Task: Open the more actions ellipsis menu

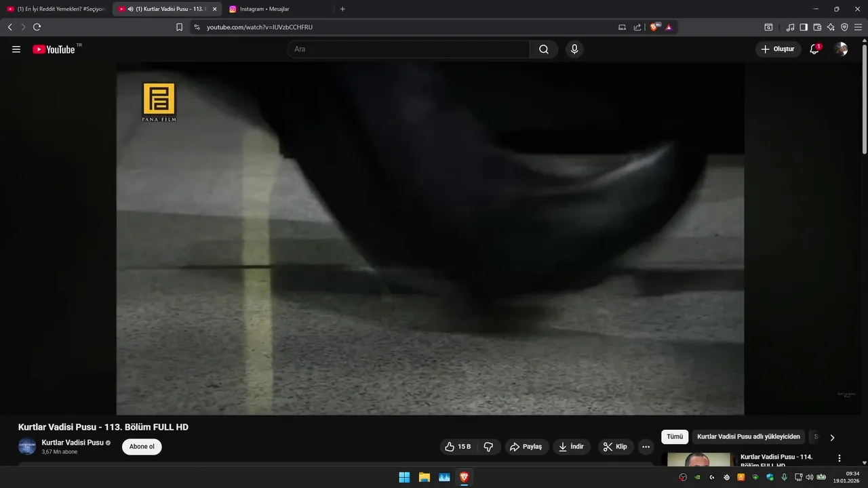Action: tap(646, 447)
